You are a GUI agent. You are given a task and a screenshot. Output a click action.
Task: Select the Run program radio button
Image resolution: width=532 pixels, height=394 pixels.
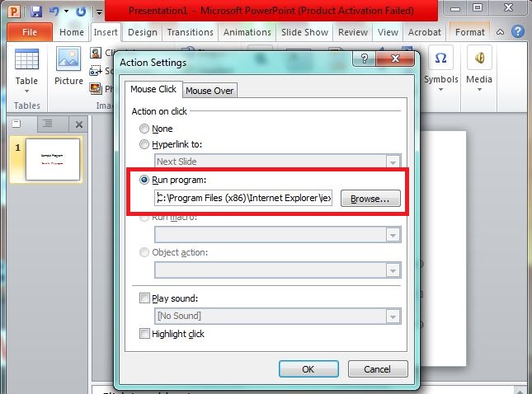tap(144, 180)
